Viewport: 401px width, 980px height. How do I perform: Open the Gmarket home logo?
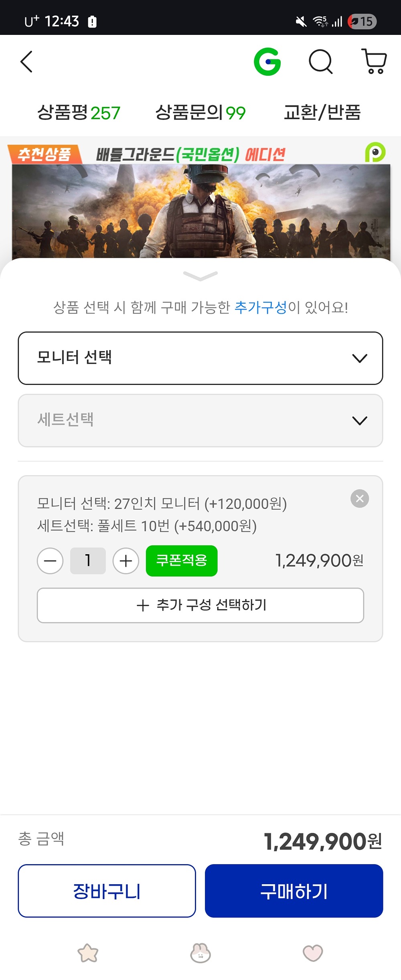267,62
